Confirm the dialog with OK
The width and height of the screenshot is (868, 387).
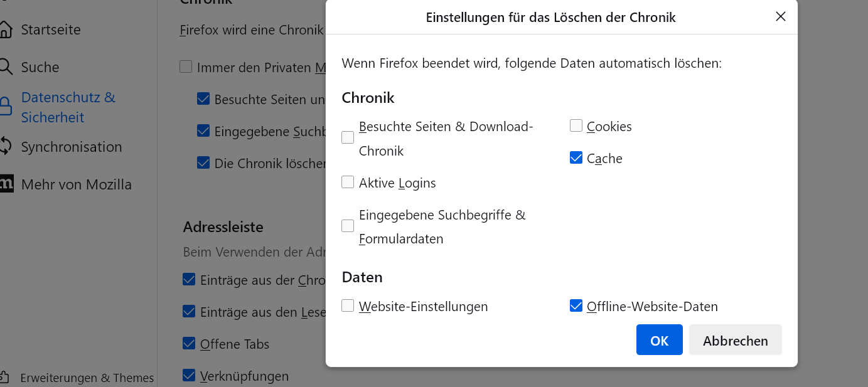[x=659, y=340]
